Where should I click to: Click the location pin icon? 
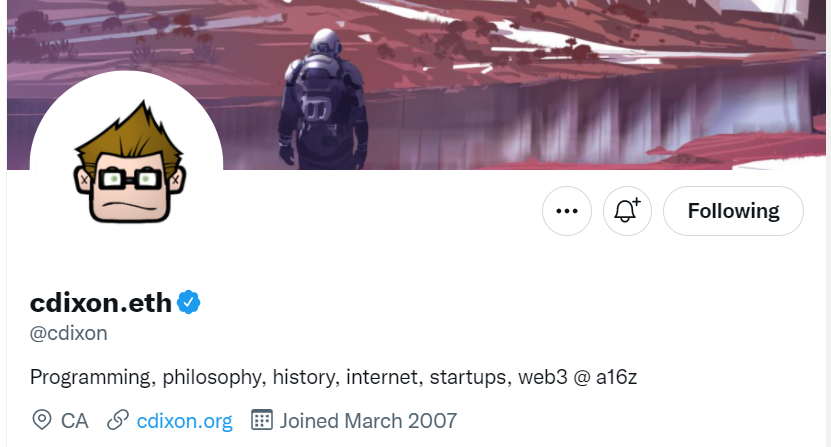coord(42,420)
